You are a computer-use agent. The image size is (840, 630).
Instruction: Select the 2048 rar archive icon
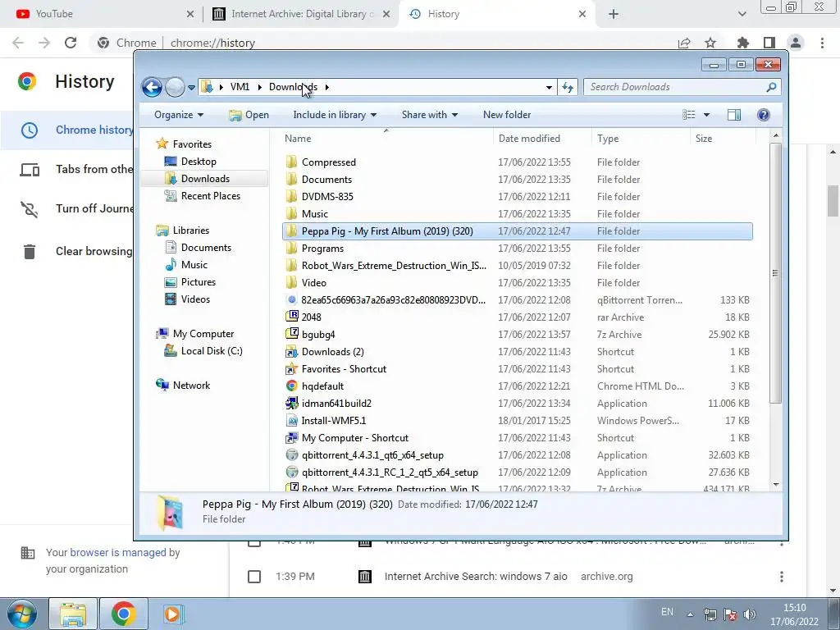tap(291, 317)
